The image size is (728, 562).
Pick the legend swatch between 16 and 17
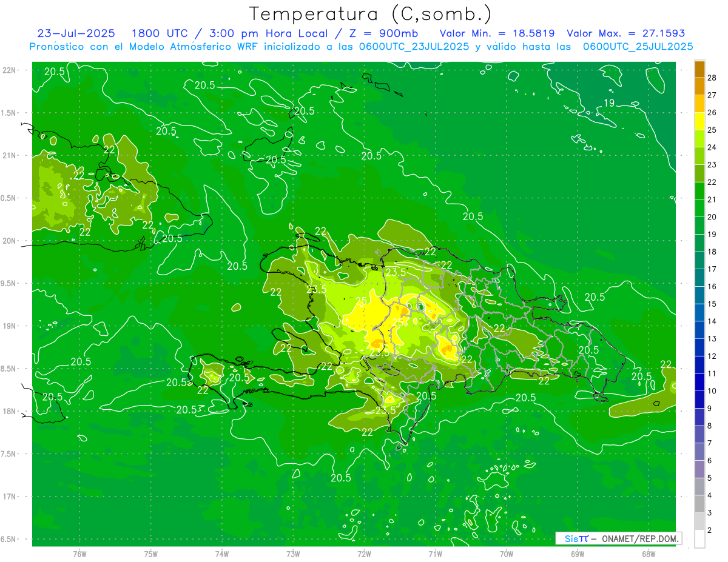pos(699,278)
